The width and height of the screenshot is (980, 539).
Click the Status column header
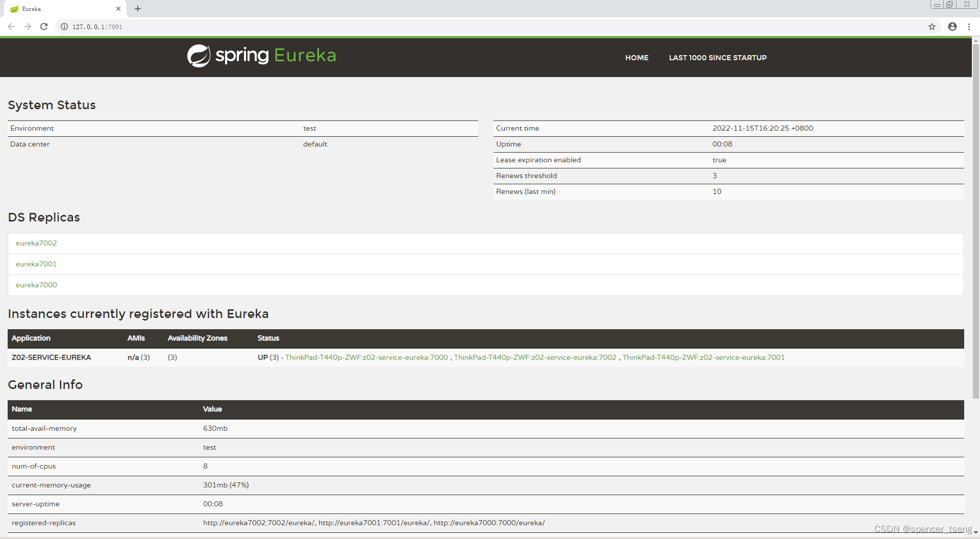(x=268, y=338)
